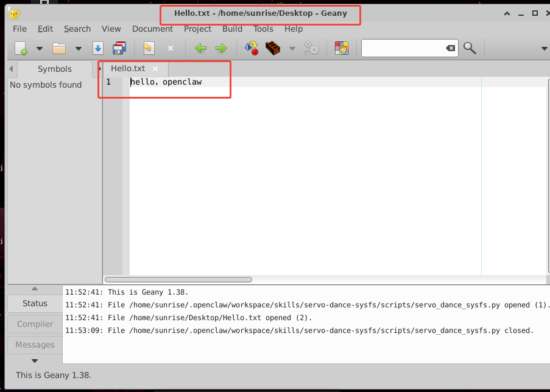Open the color chooser dialog icon
This screenshot has width=550, height=392.
click(x=342, y=48)
